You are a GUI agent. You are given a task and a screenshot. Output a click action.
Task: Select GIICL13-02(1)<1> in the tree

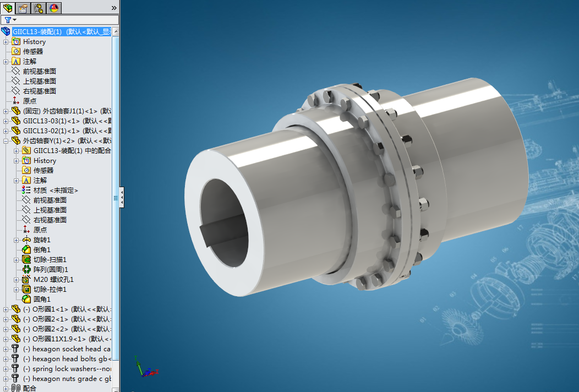click(67, 131)
